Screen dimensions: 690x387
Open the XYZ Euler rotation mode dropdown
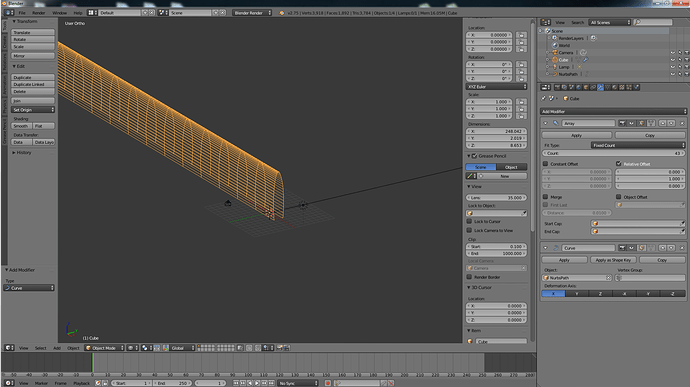[496, 87]
